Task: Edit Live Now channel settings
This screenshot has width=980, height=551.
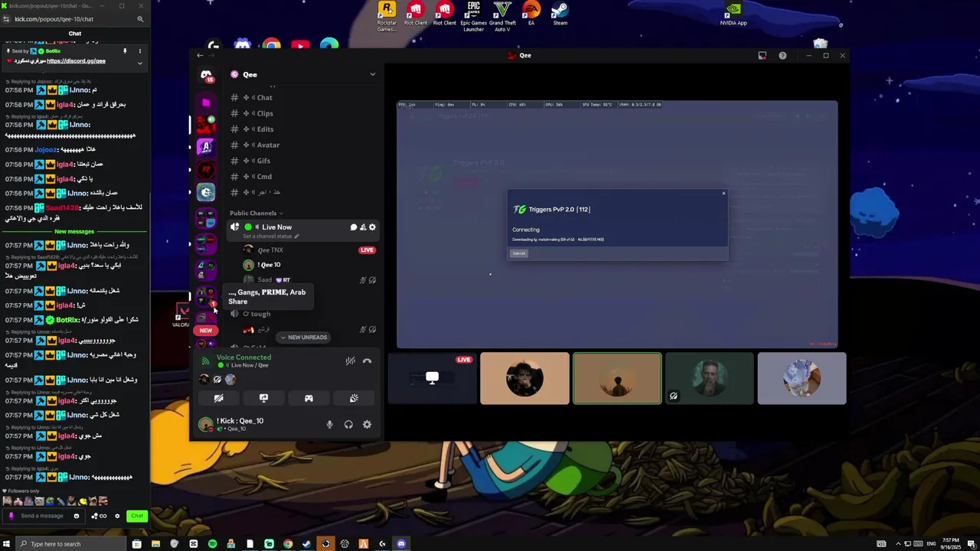Action: pyautogui.click(x=373, y=227)
